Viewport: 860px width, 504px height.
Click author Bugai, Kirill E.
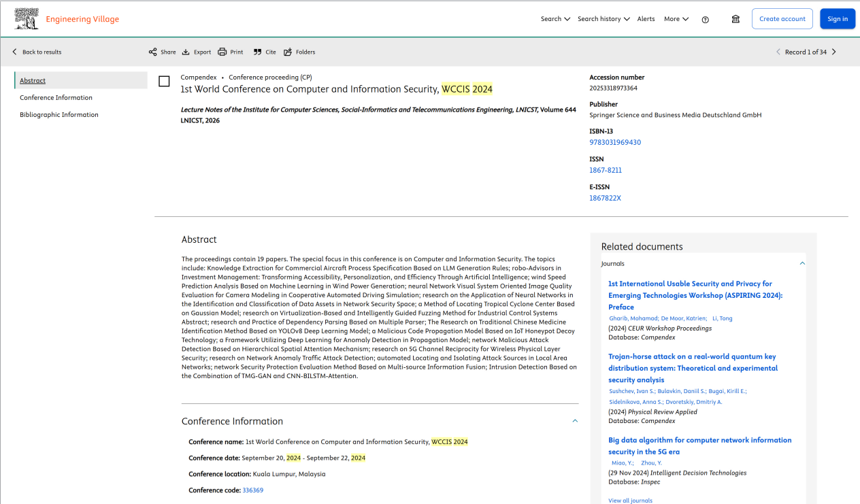tap(727, 391)
